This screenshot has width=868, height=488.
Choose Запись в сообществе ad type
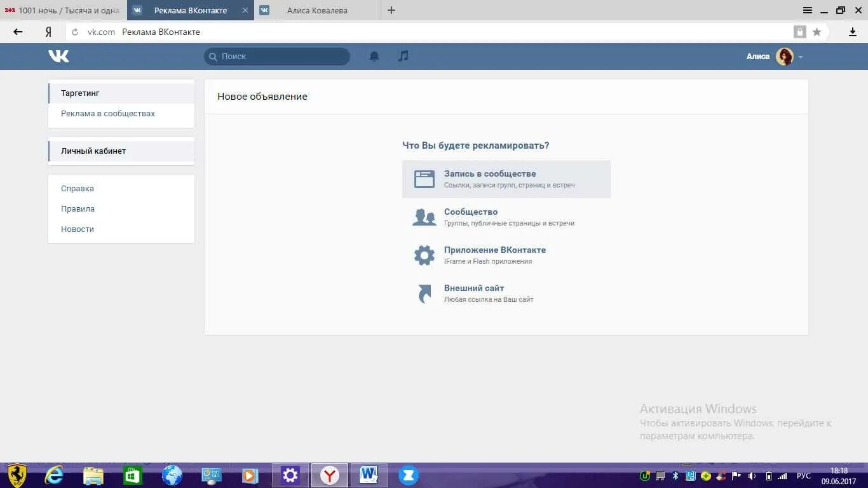pyautogui.click(x=506, y=179)
